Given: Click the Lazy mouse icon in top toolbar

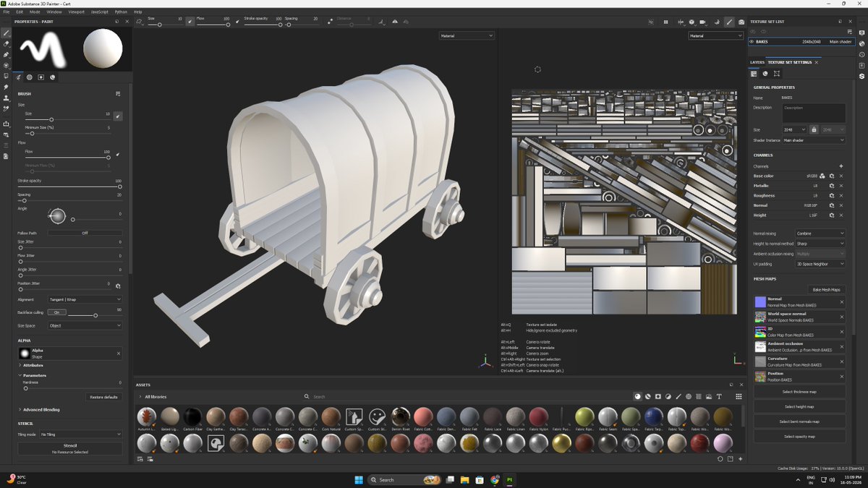Looking at the screenshot, I should 331,22.
